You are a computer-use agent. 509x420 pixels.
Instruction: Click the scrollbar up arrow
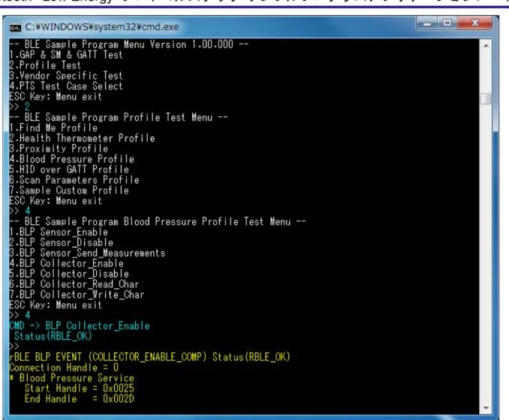[x=486, y=46]
